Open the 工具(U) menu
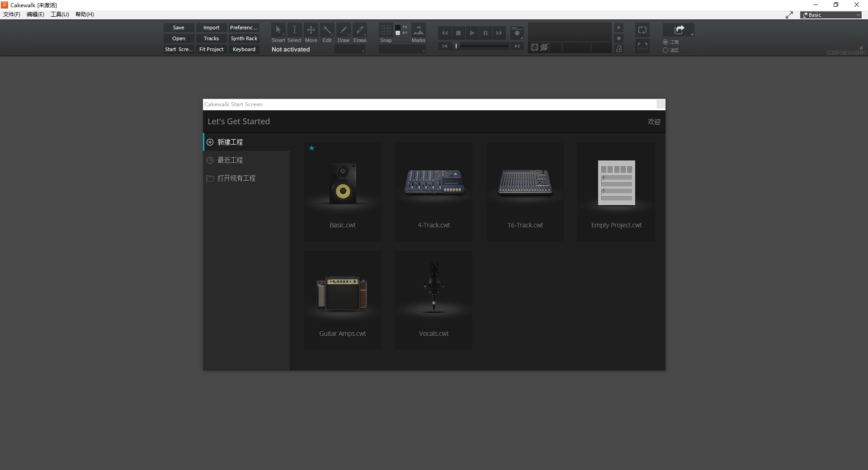 (x=60, y=14)
